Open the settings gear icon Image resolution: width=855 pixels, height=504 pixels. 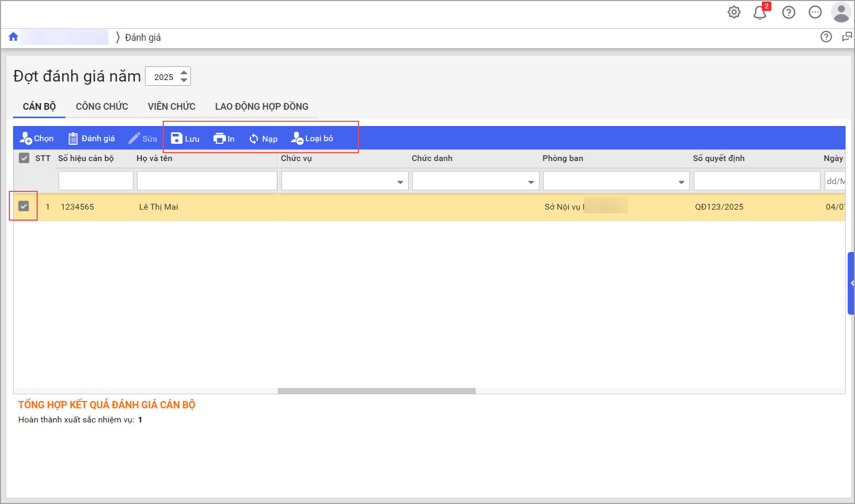[734, 12]
